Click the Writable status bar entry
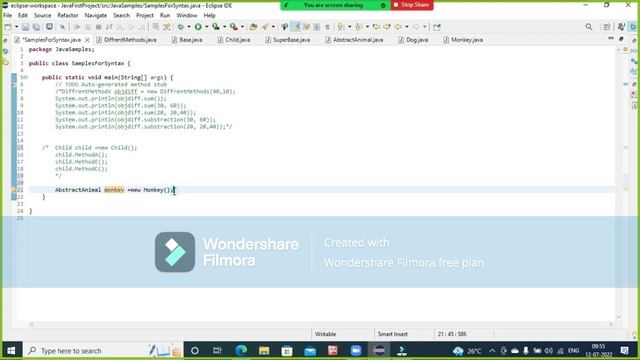This screenshot has width=640, height=360. [x=325, y=334]
